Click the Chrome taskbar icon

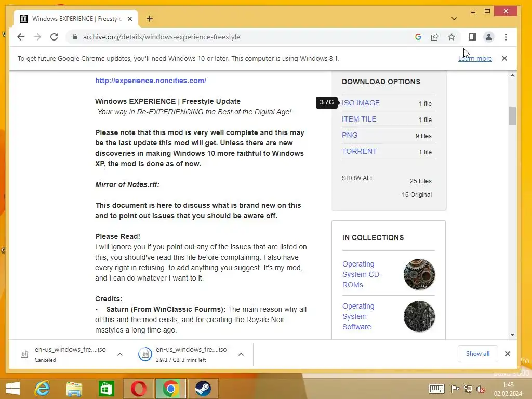[x=170, y=389]
